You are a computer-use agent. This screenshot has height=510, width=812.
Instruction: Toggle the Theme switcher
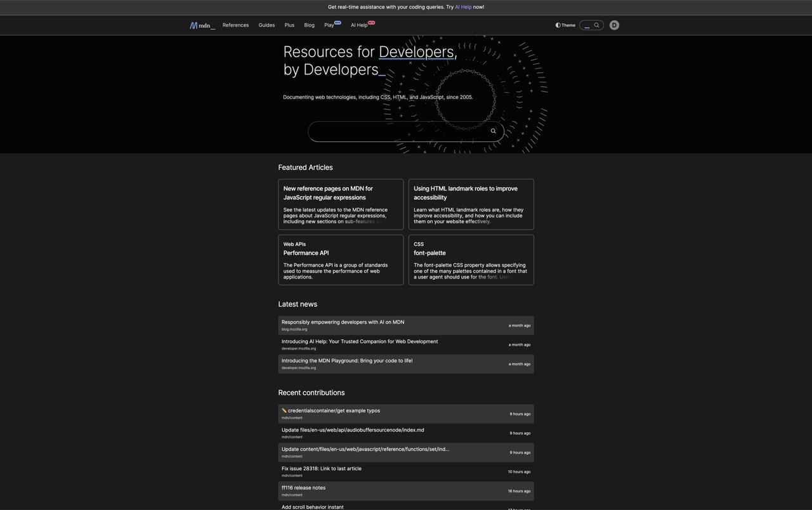coord(565,25)
